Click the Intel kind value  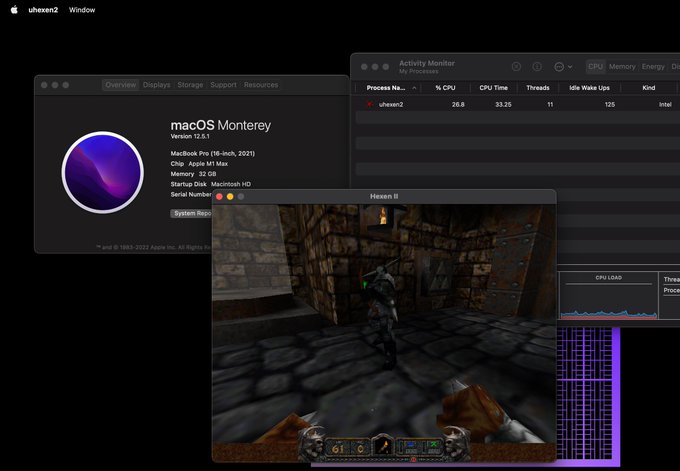[x=665, y=105]
